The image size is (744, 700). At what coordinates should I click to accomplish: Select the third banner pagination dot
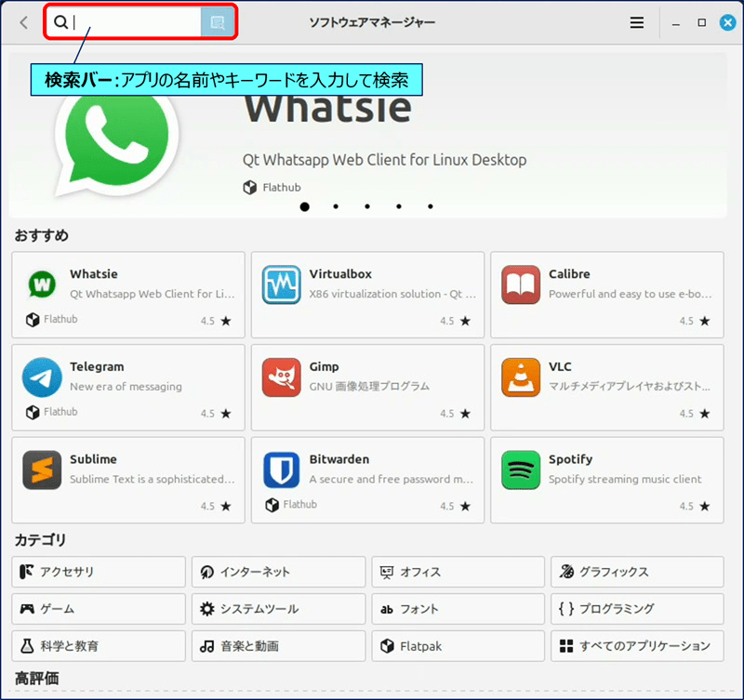click(x=367, y=206)
